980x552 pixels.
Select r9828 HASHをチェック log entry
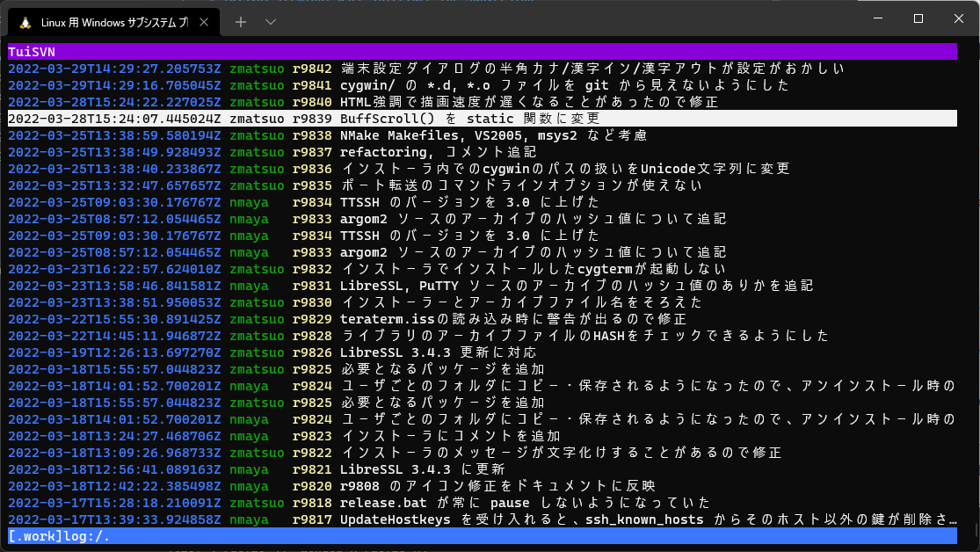483,336
